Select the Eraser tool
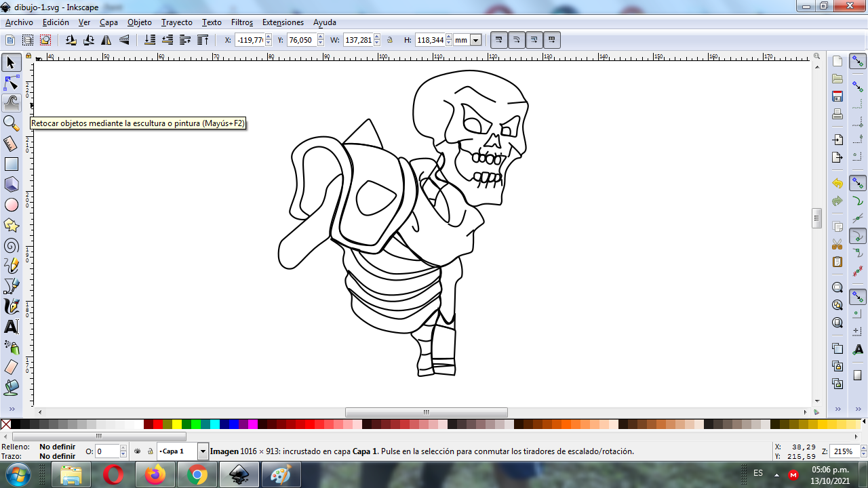This screenshot has width=868, height=488. [x=11, y=367]
